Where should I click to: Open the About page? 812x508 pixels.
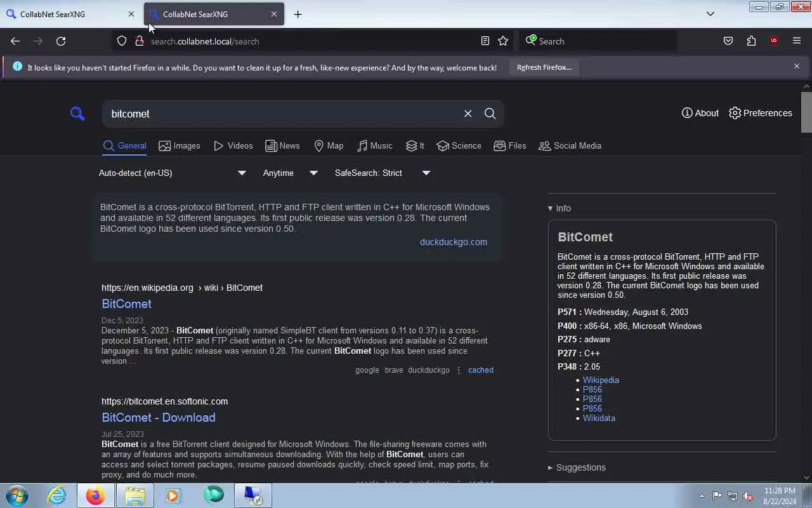[700, 113]
